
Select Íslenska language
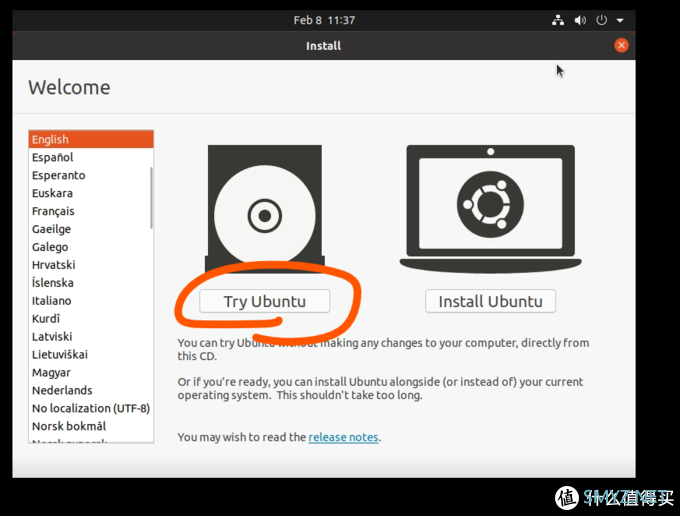click(91, 283)
